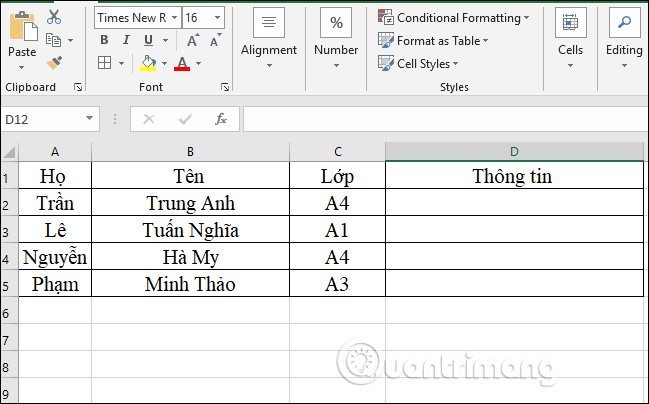
Task: Open the Number format group
Action: [x=336, y=38]
